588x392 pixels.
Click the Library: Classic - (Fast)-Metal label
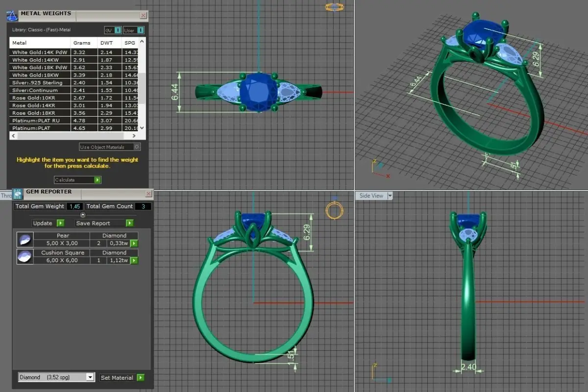(41, 30)
